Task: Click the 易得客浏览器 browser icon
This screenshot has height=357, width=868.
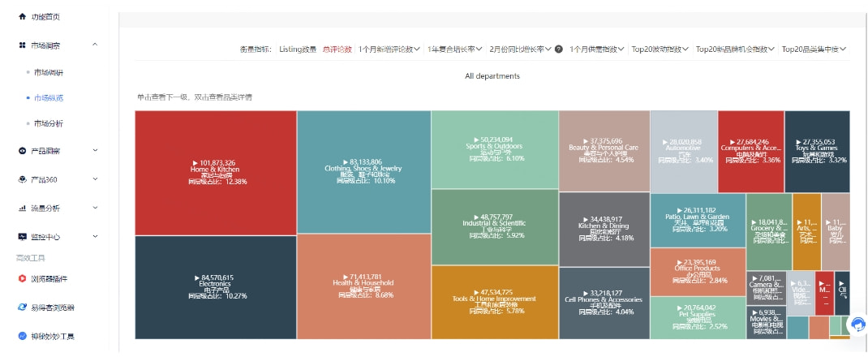Action: [x=22, y=308]
